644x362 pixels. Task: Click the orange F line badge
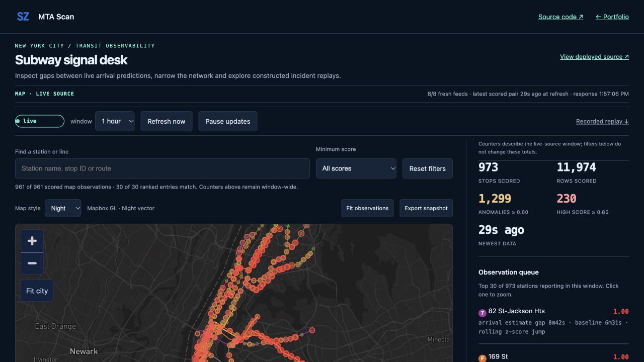click(482, 358)
